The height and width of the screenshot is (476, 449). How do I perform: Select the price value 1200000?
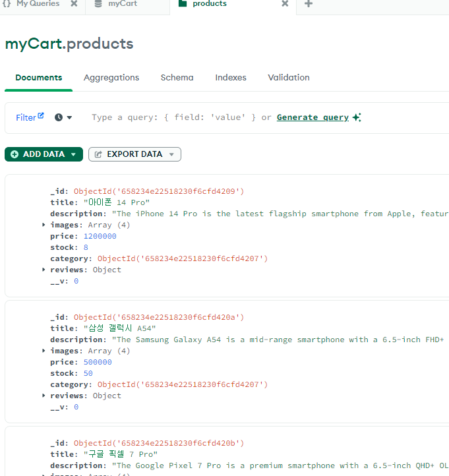(100, 236)
